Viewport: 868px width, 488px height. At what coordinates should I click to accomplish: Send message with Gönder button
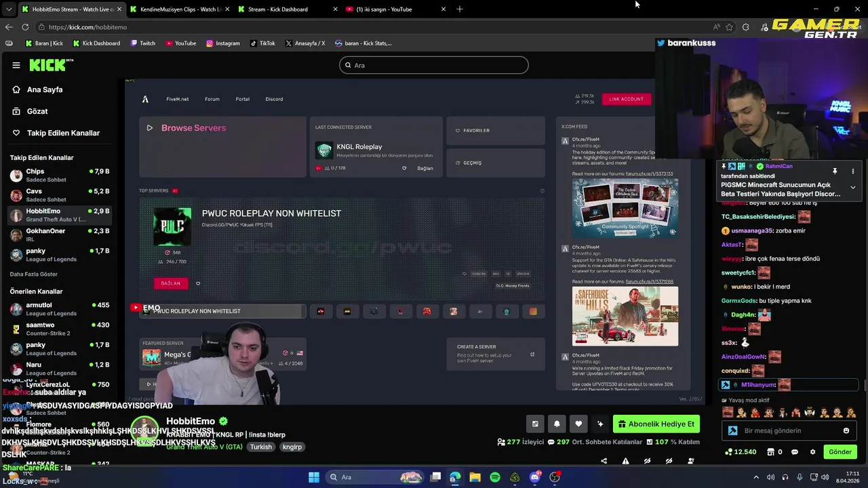[840, 452]
